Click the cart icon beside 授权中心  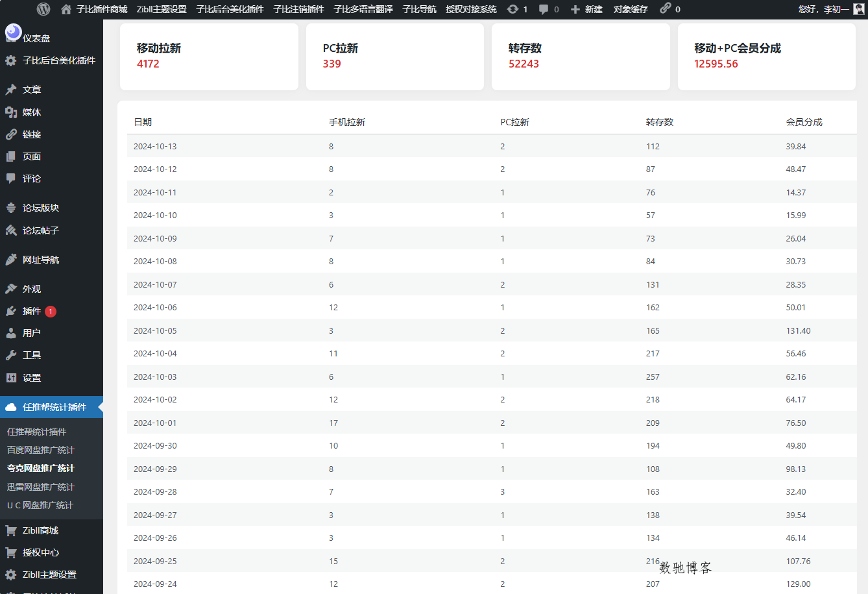click(11, 552)
